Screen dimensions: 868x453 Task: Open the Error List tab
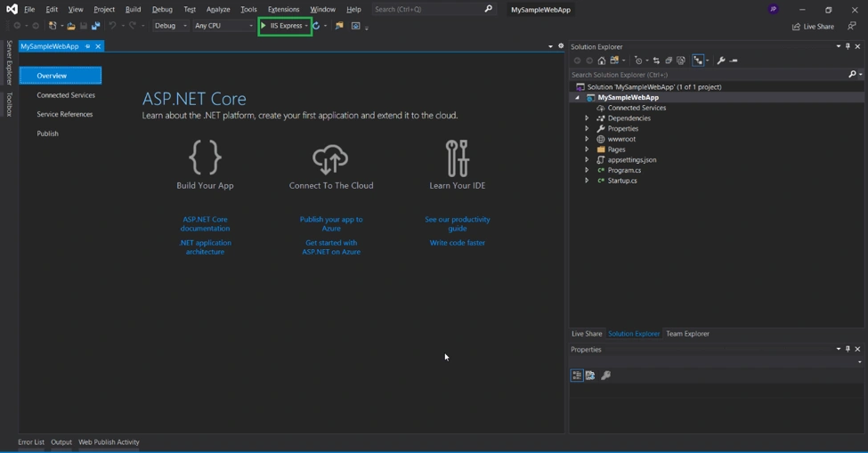(31, 442)
